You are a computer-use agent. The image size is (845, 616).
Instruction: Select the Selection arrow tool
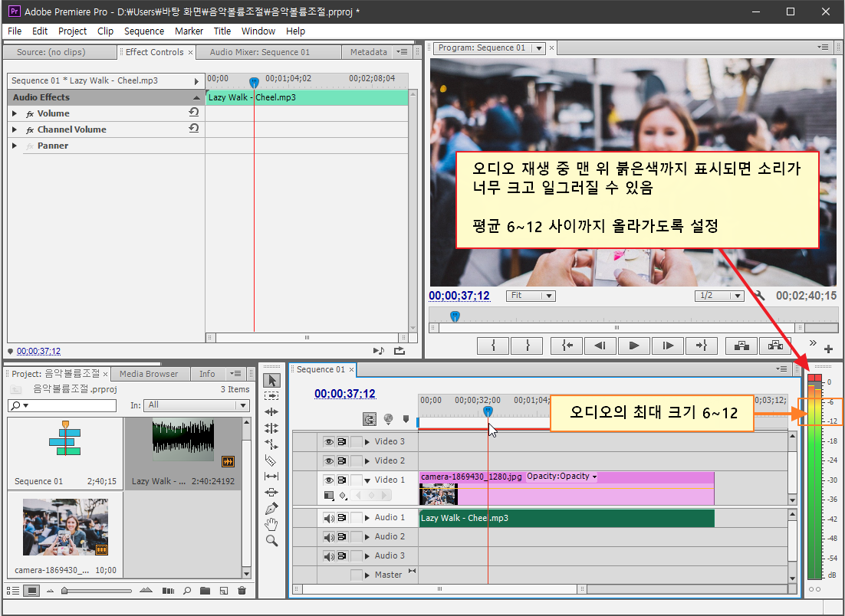click(271, 380)
